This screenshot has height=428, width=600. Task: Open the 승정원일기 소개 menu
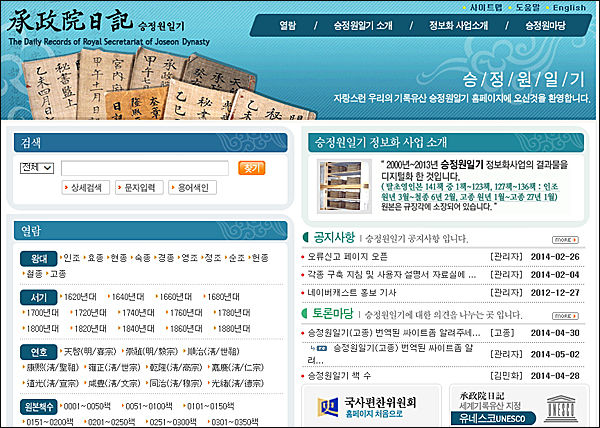tap(363, 26)
